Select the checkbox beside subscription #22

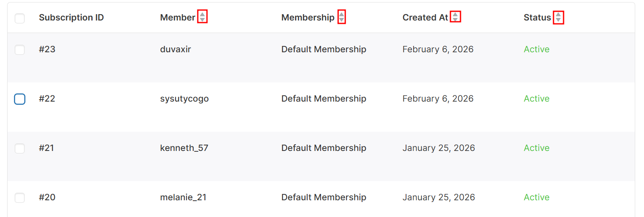[20, 99]
